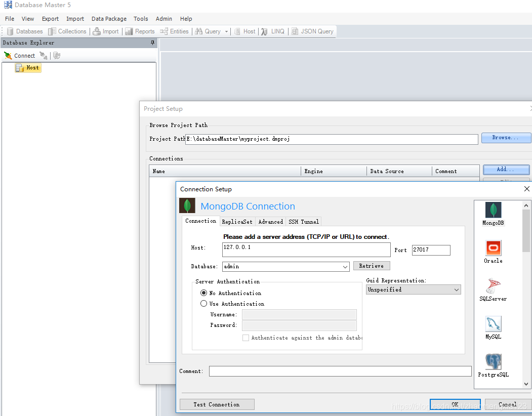Screen dimensions: 532x416
Task: Confirm with the OK button
Action: [455, 404]
